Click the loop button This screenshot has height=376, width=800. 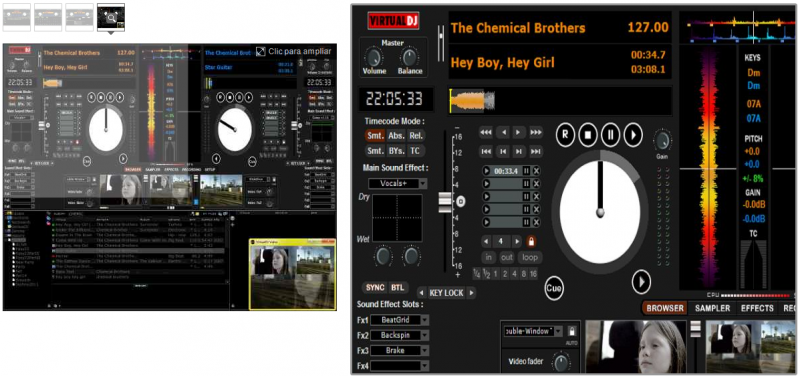pyautogui.click(x=530, y=258)
